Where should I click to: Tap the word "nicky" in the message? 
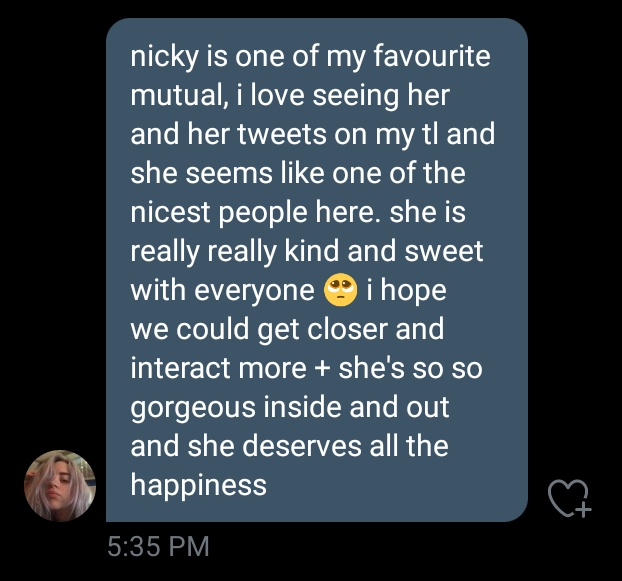point(164,57)
